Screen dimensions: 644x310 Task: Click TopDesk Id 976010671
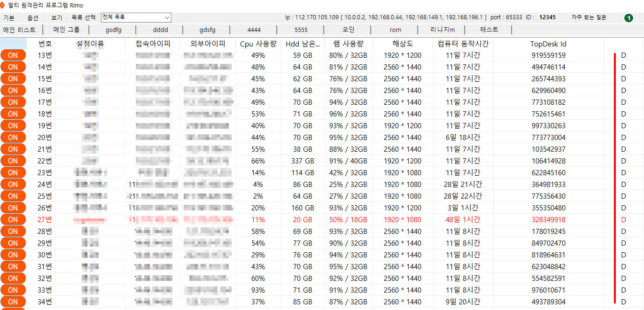pyautogui.click(x=548, y=290)
